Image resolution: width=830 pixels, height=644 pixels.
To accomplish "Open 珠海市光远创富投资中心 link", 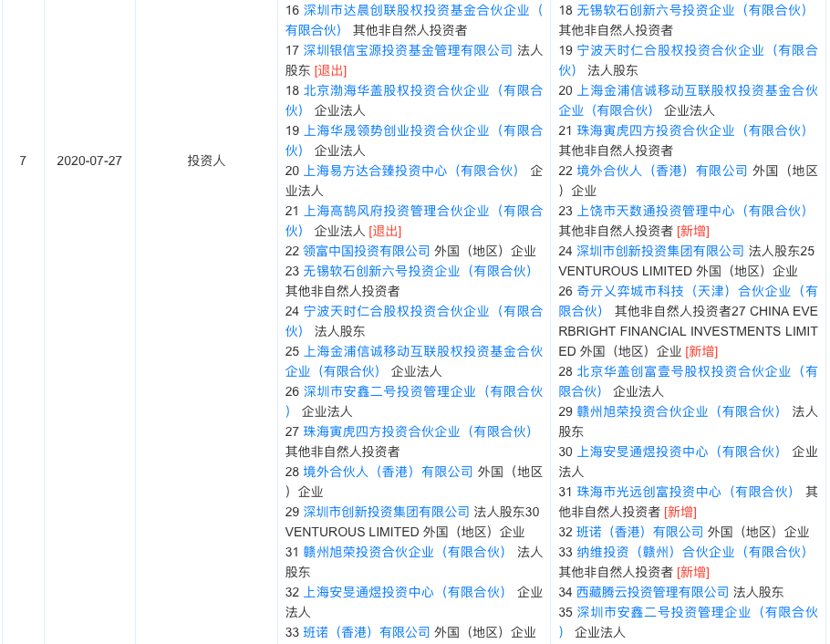I will (x=686, y=493).
